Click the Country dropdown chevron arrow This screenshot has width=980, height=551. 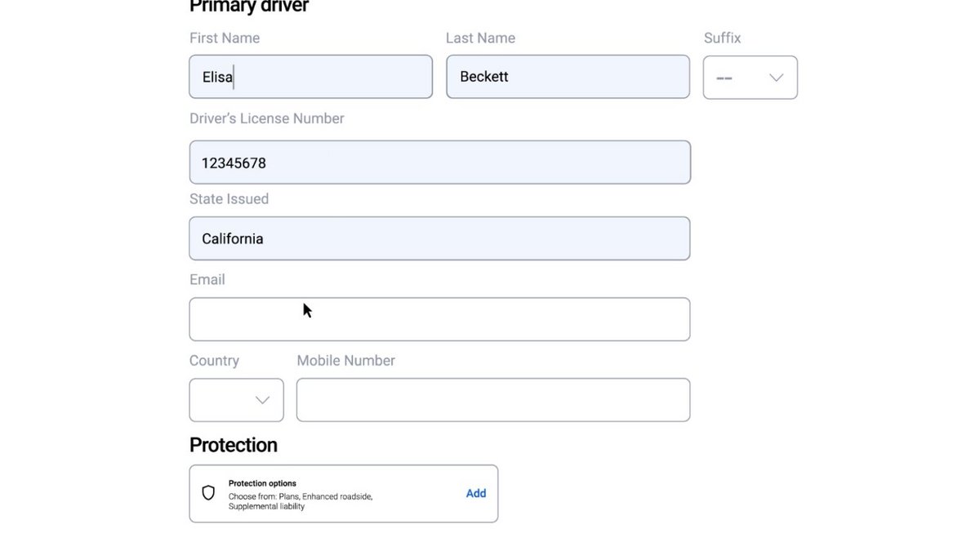point(262,400)
